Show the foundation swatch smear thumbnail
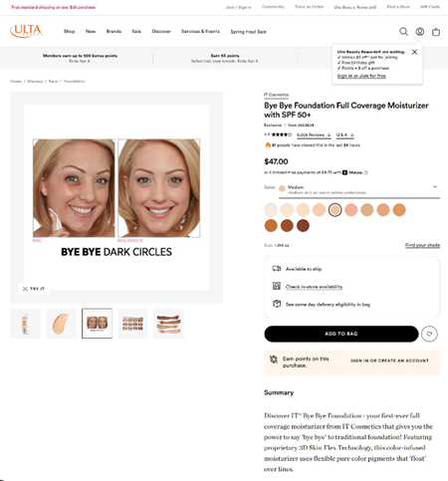Image resolution: width=448 pixels, height=481 pixels. tap(61, 324)
